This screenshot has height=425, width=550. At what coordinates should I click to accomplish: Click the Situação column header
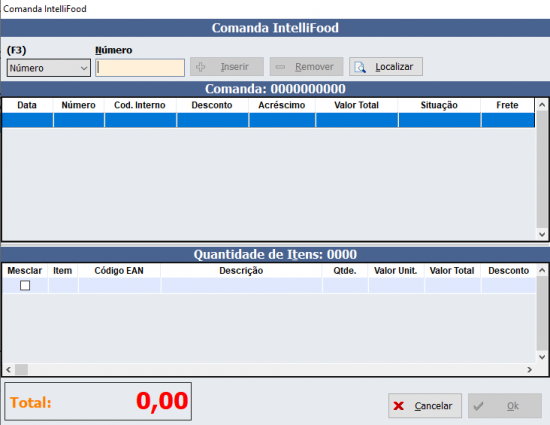tap(439, 105)
